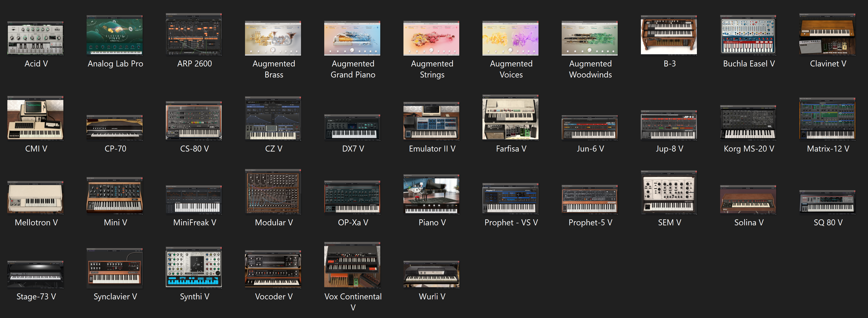Viewport: 868px width, 318px height.
Task: Click the 'SQ 80 V' label
Action: point(828,223)
